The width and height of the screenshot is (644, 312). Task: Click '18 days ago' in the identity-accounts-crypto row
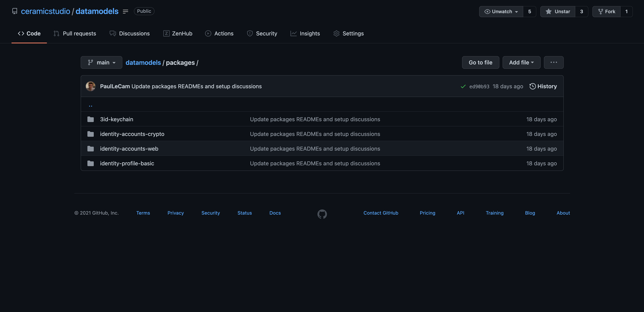542,134
